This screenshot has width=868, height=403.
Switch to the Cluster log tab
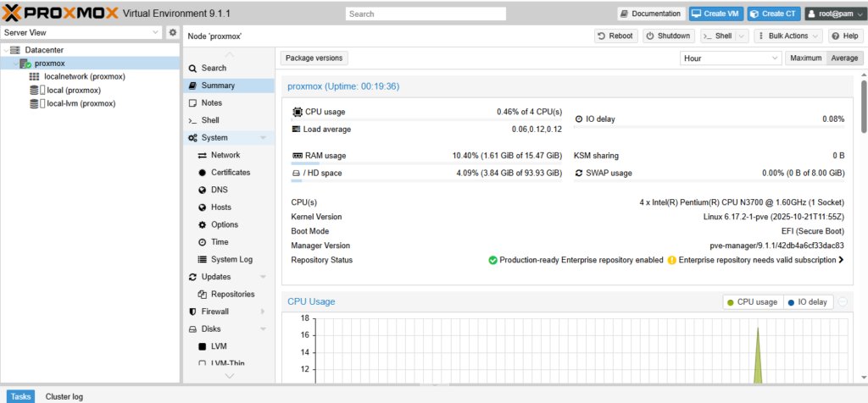pos(64,396)
